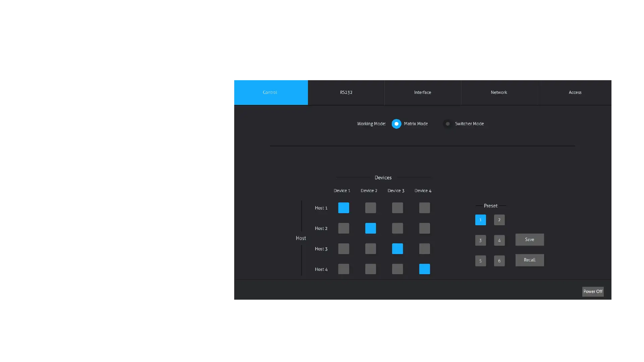The width and height of the screenshot is (644, 362).
Task: Choose preset number 5
Action: tap(480, 261)
